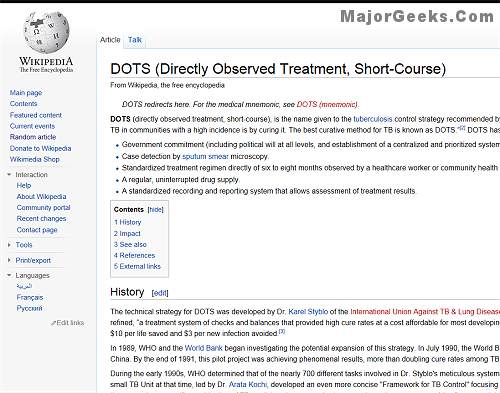The image size is (500, 393).
Task: Click the Languages section label
Action: [32, 275]
